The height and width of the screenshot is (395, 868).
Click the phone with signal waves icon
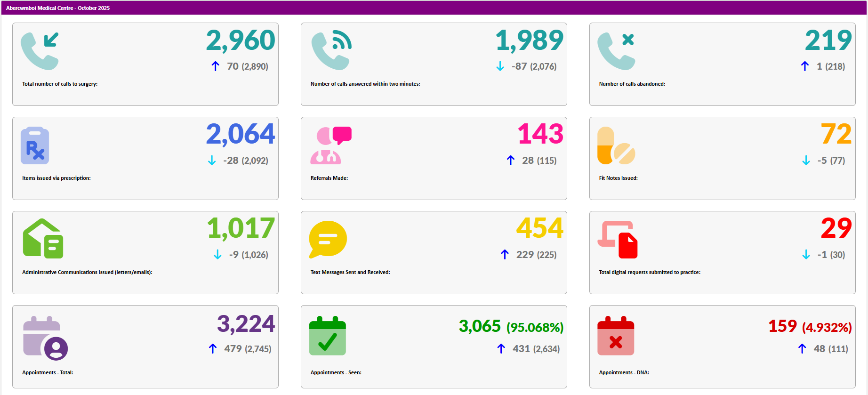pyautogui.click(x=331, y=51)
